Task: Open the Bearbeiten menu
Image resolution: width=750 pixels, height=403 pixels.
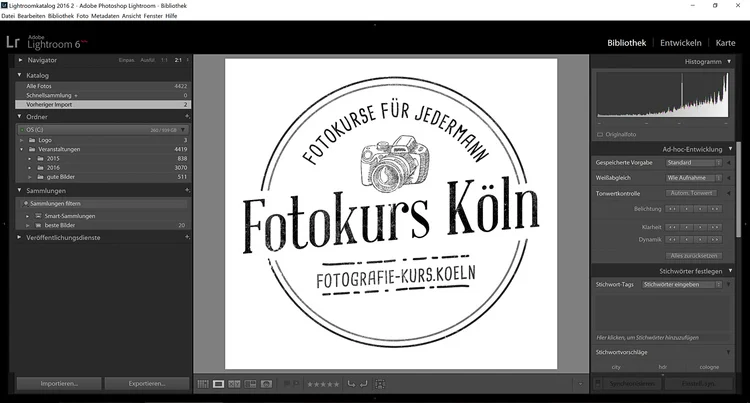Action: click(31, 16)
